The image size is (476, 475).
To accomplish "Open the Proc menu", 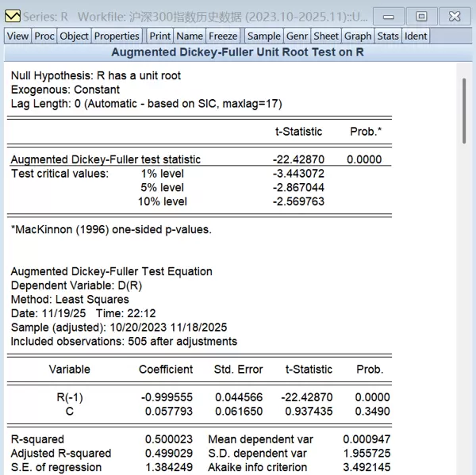I will coord(44,36).
